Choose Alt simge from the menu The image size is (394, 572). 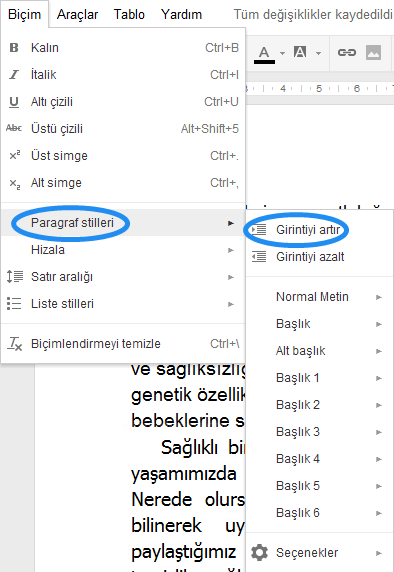[x=123, y=183]
